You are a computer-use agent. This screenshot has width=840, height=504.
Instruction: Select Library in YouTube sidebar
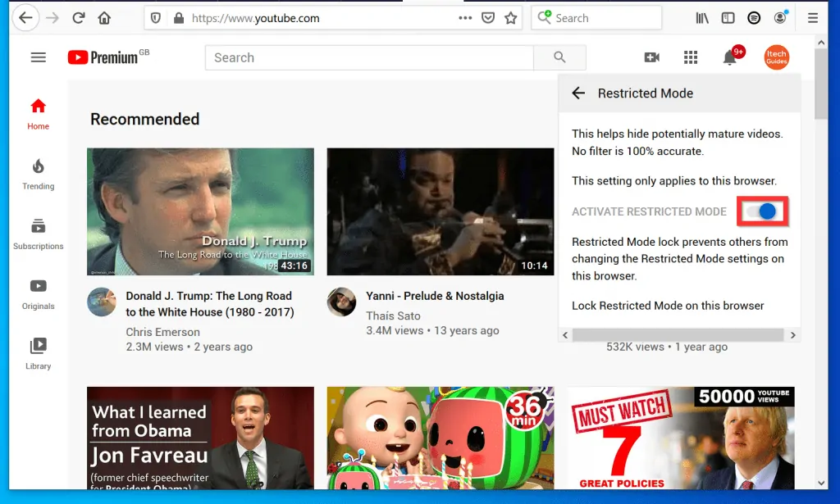pyautogui.click(x=38, y=354)
